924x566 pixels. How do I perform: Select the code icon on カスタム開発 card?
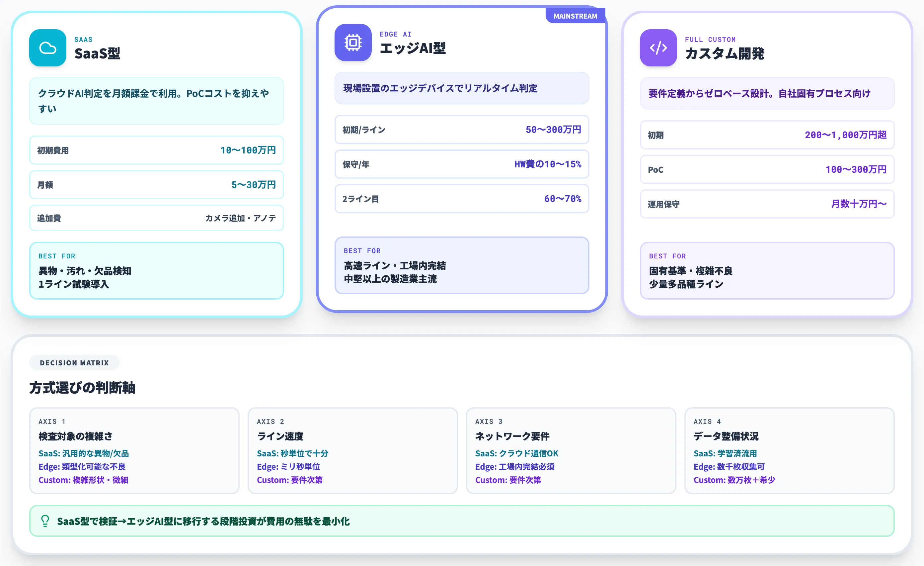click(658, 48)
